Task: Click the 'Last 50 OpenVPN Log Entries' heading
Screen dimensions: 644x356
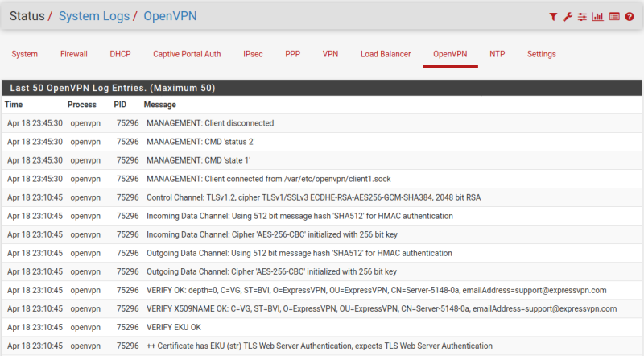Action: coord(113,88)
